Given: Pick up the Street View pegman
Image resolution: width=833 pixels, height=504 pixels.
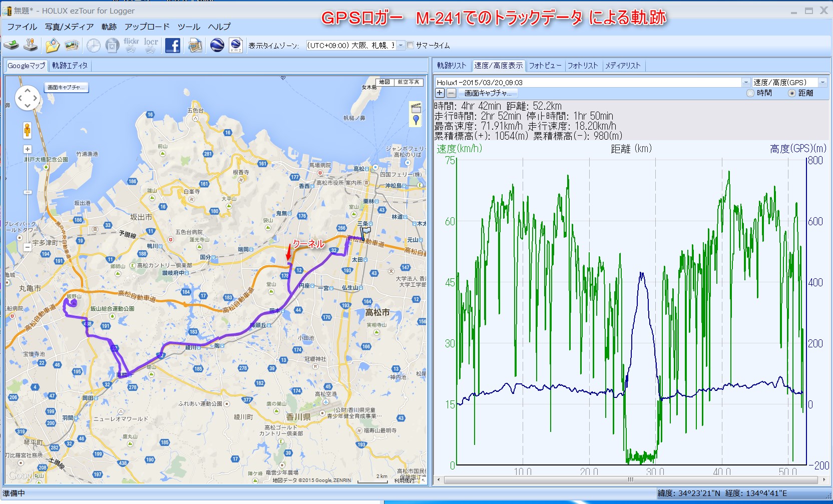Looking at the screenshot, I should (x=27, y=130).
